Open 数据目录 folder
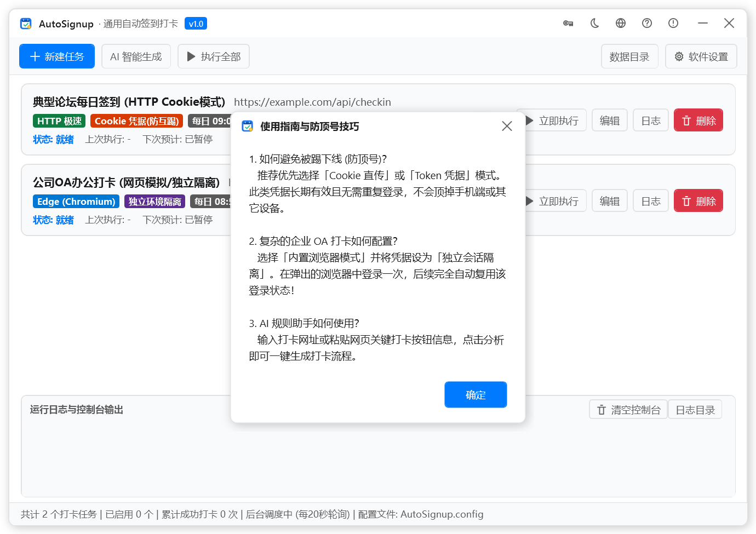 (629, 56)
